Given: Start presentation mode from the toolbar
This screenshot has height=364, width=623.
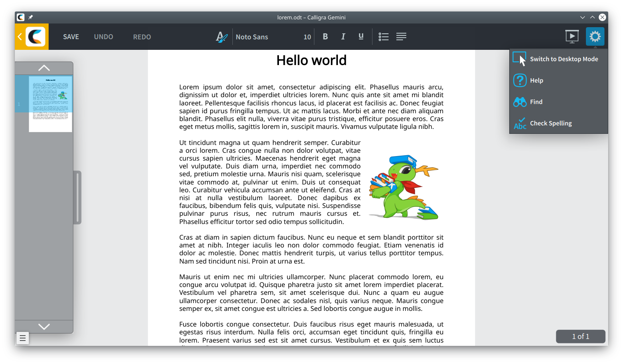Looking at the screenshot, I should pyautogui.click(x=572, y=37).
